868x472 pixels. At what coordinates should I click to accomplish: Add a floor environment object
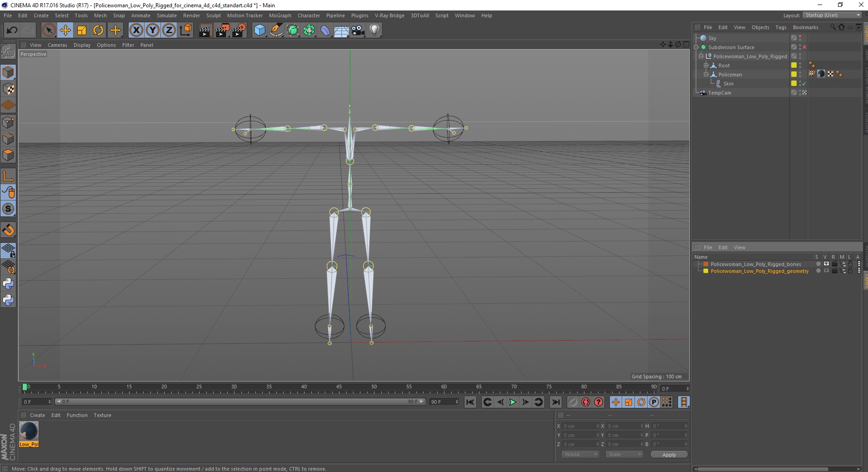coord(342,30)
